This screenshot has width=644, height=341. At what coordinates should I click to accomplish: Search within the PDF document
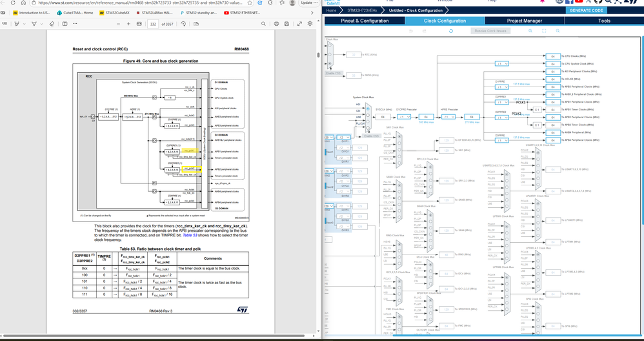(x=263, y=24)
